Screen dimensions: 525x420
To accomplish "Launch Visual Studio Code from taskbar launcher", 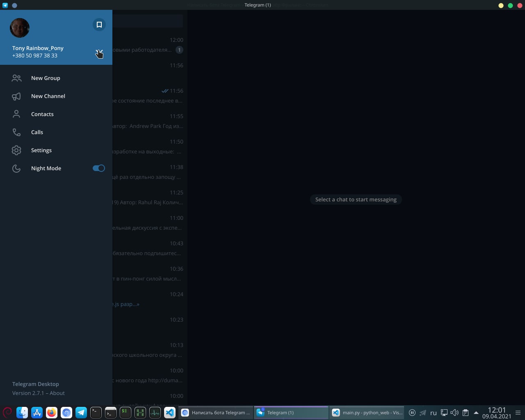I will (170, 413).
